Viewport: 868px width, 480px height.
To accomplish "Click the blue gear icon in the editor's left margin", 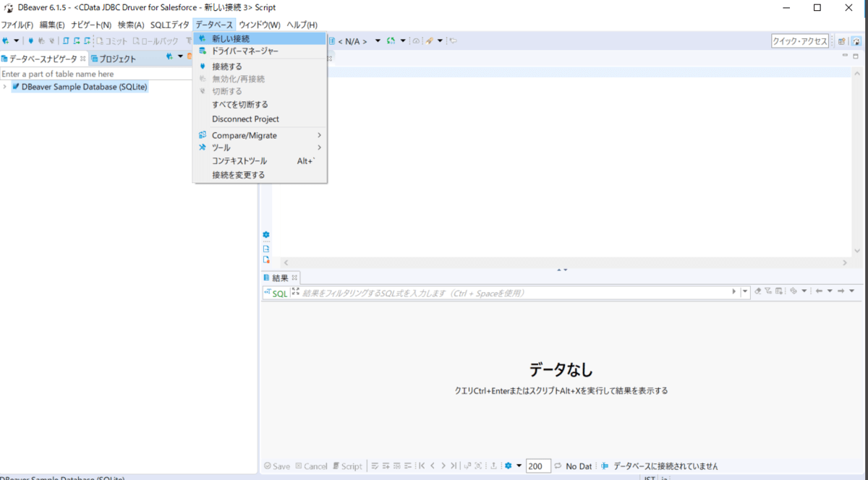I will [266, 235].
